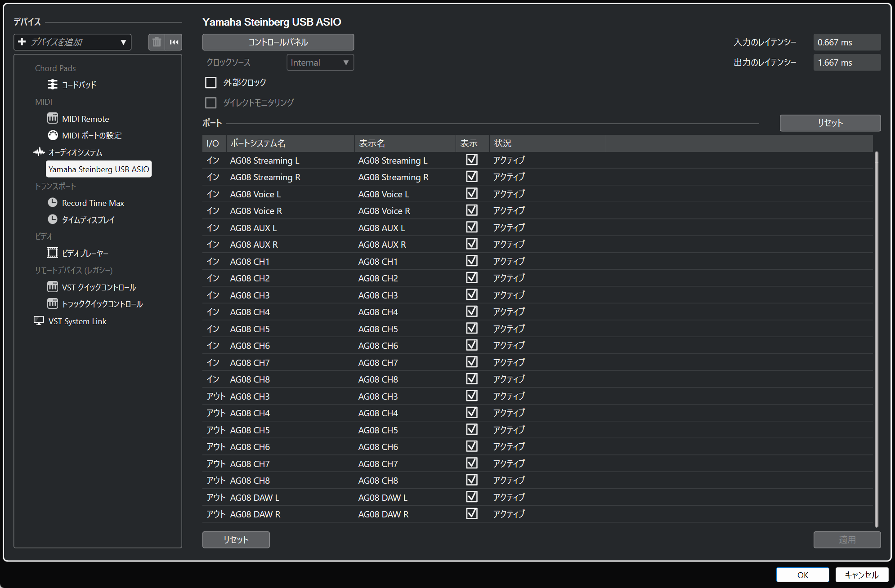895x588 pixels.
Task: Select Yamaha Steinberg USB ASIO driver item
Action: 99,169
